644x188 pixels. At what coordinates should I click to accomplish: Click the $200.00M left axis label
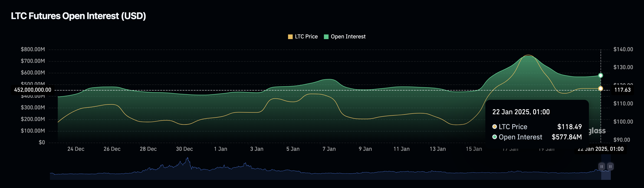(x=33, y=119)
